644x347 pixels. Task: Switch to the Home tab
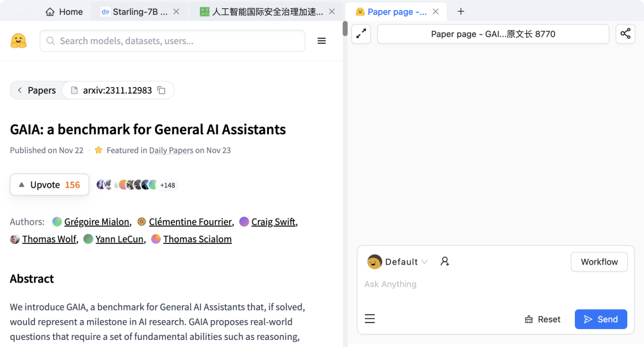coord(64,11)
